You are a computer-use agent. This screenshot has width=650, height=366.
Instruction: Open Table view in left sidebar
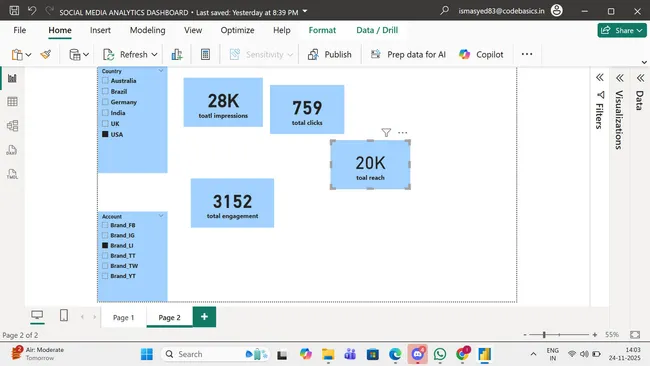12,102
